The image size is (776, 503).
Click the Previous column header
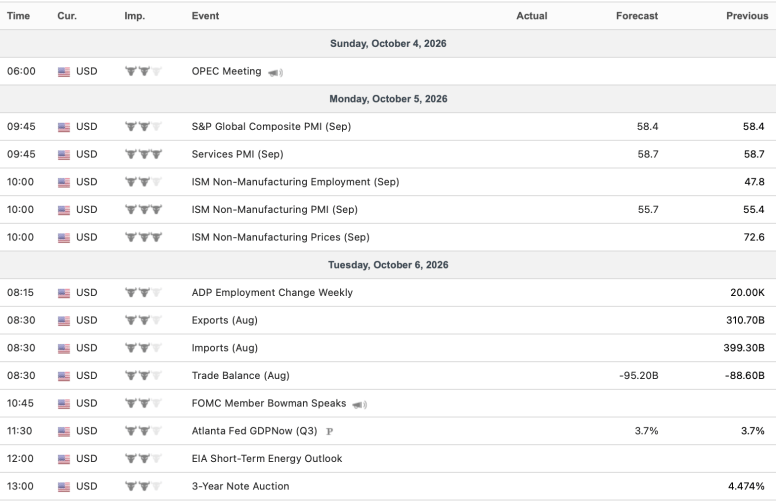pyautogui.click(x=747, y=16)
